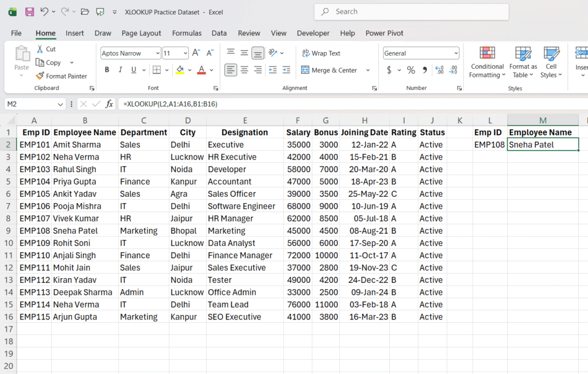
Task: Click the Open folder icon in quick access
Action: click(85, 11)
